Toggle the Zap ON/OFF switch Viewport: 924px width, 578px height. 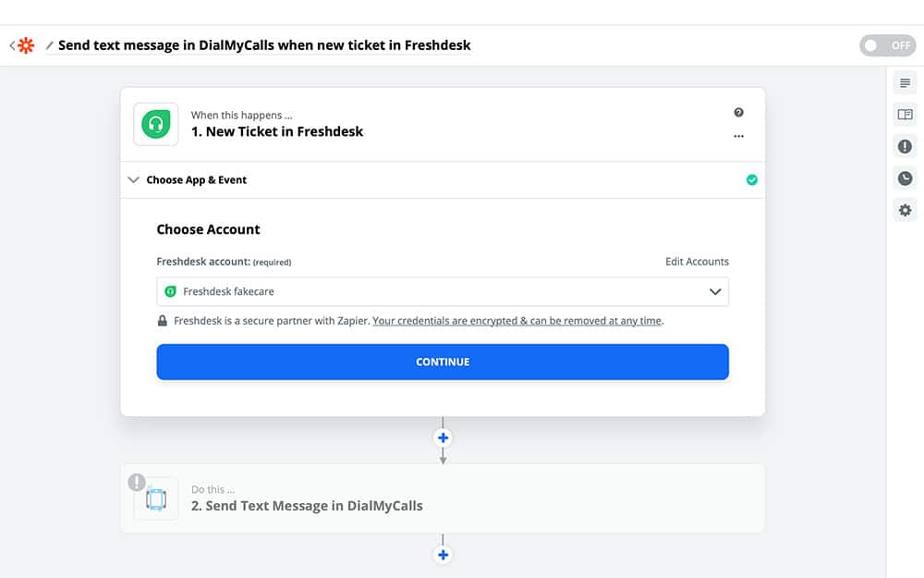point(887,45)
